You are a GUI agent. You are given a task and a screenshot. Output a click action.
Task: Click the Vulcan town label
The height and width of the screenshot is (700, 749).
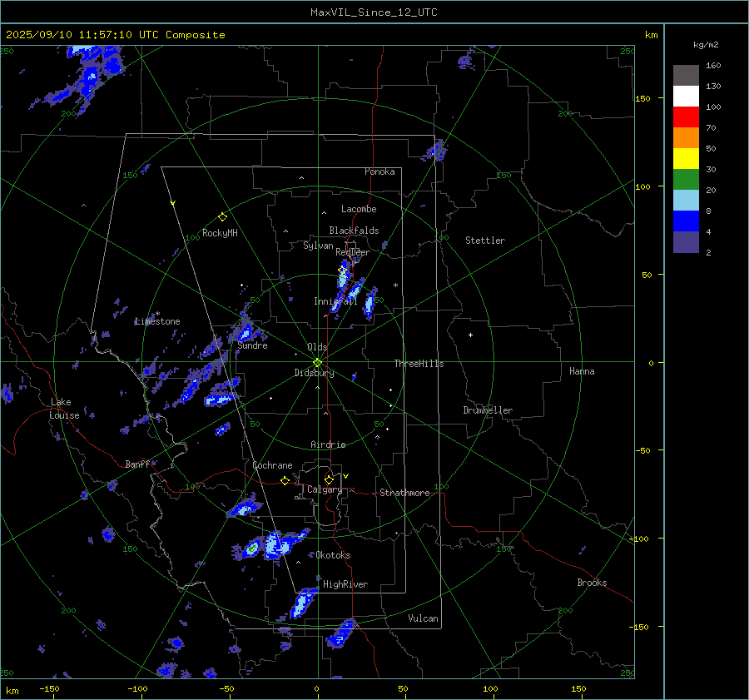point(423,618)
